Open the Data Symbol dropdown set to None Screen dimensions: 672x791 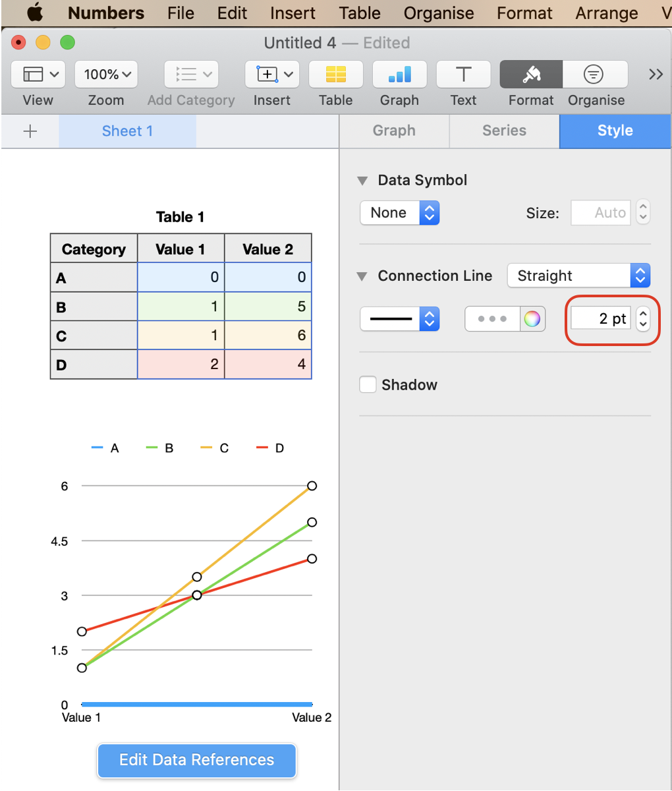[x=399, y=212]
